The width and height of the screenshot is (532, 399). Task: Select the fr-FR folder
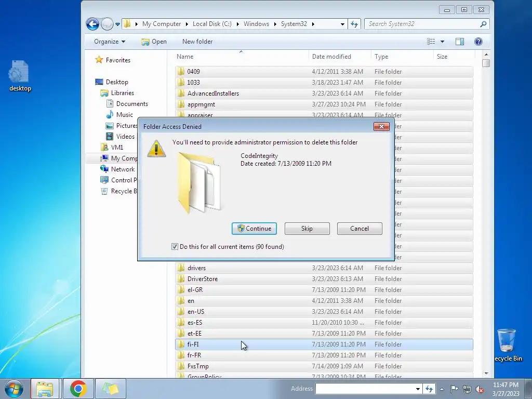tap(324, 355)
